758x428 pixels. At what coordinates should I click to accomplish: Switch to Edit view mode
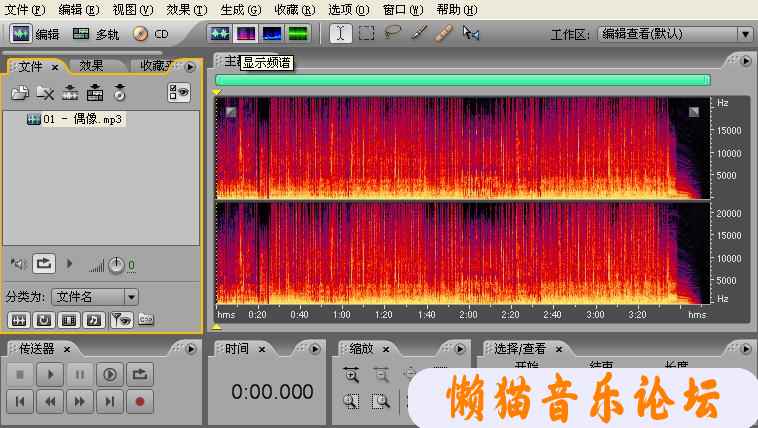coord(35,34)
